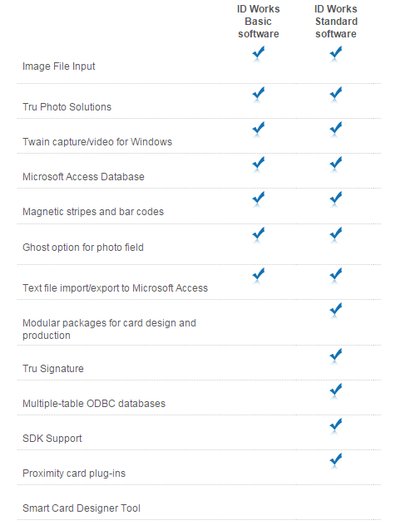Screen dimensions: 402x530
Task: Click Basic checkmark for Ghost option row
Action: tap(259, 235)
